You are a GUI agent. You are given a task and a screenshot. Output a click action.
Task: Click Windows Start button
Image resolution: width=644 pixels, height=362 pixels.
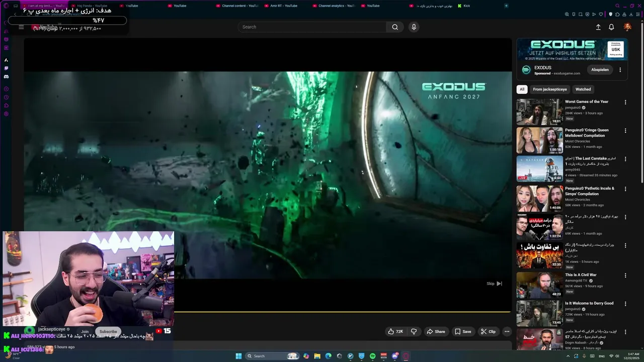pos(238,356)
